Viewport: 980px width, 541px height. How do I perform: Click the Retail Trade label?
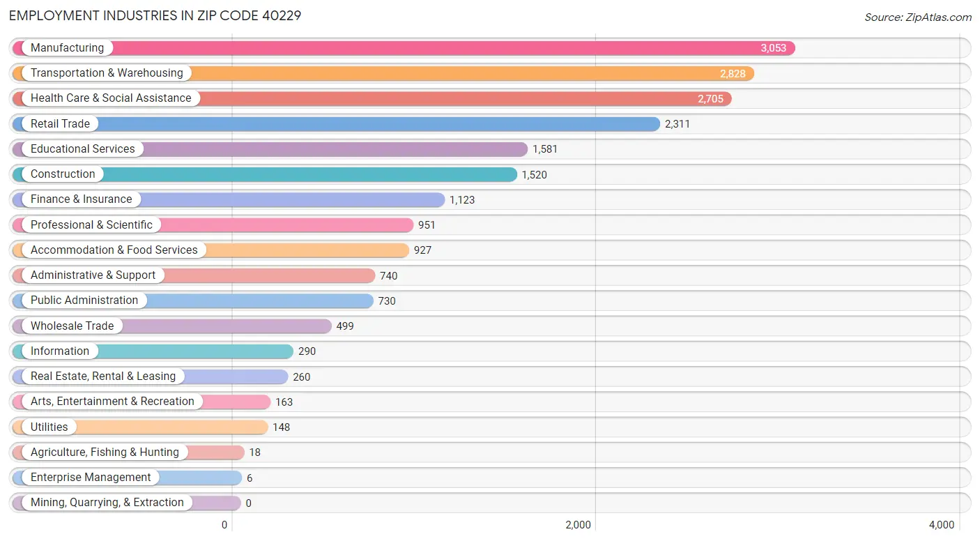click(60, 124)
